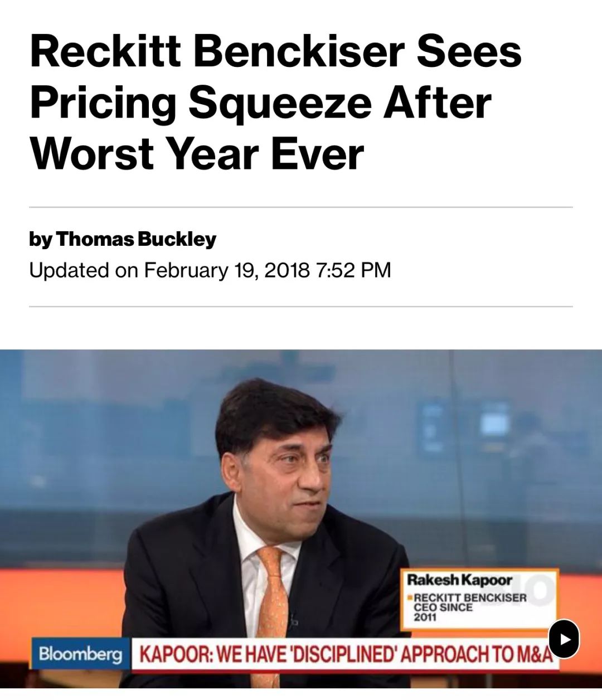Click the "Updated on" label text
This screenshot has height=700, width=602.
point(69,270)
